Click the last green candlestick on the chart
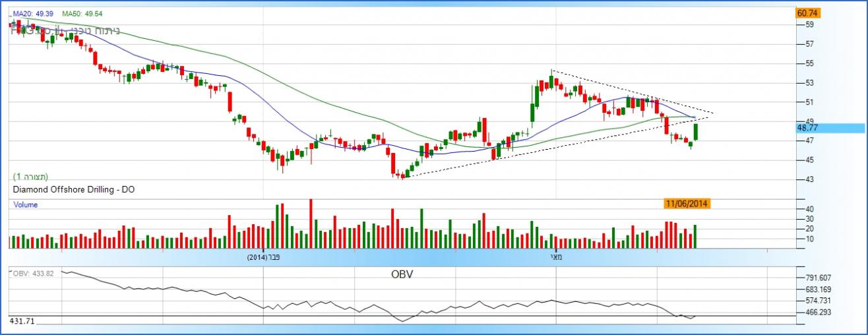The height and width of the screenshot is (335, 868). tap(696, 132)
